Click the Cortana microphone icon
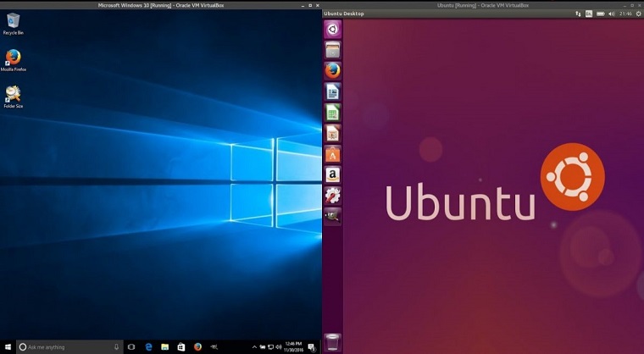The image size is (644, 354). [117, 347]
